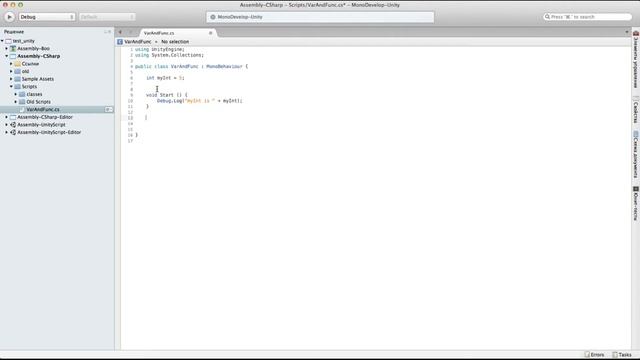Open the tab list dropdown arrow at far right
Screen dimensions: 640x360
pyautogui.click(x=627, y=32)
